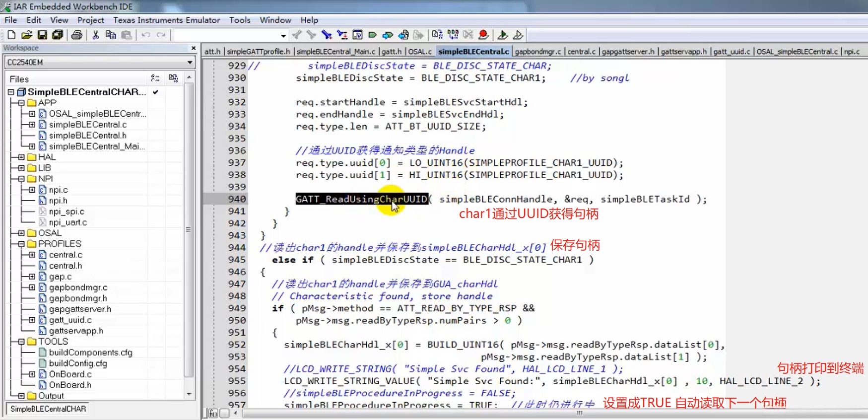Image resolution: width=868 pixels, height=420 pixels.
Task: Click the Stop Build icon
Action: pos(468,35)
